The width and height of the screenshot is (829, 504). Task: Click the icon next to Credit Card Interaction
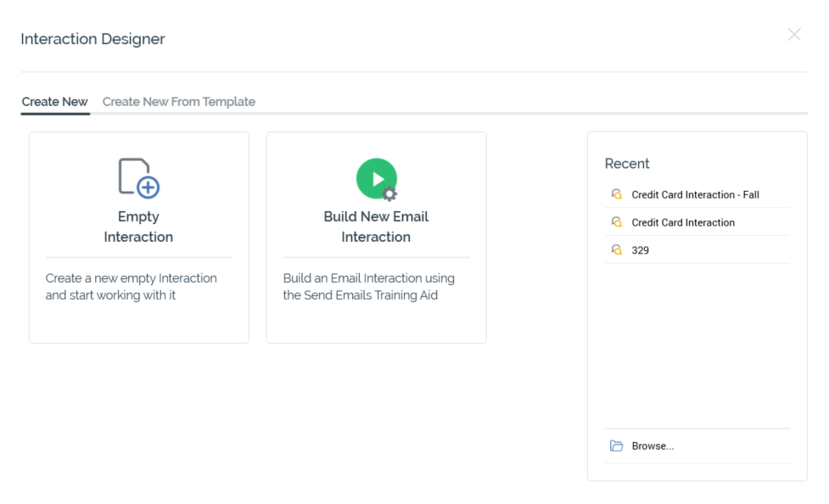click(617, 222)
